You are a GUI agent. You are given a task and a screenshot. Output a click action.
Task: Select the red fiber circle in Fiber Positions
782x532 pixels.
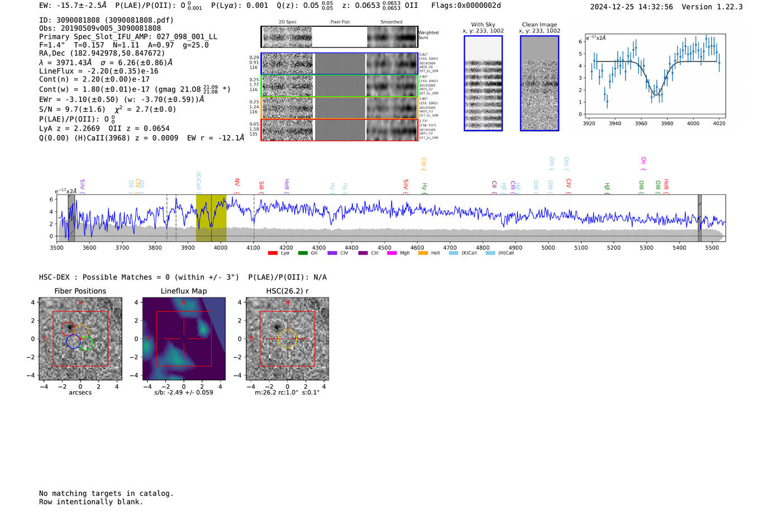[x=68, y=328]
